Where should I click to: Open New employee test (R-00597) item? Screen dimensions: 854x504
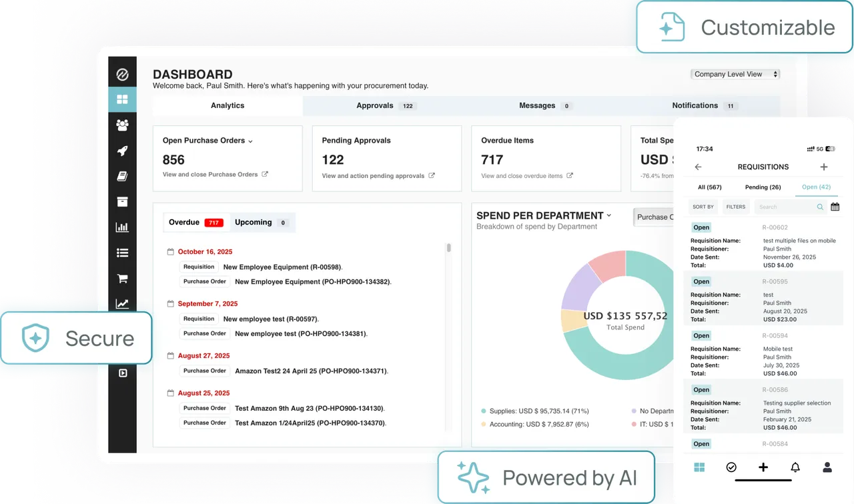272,319
